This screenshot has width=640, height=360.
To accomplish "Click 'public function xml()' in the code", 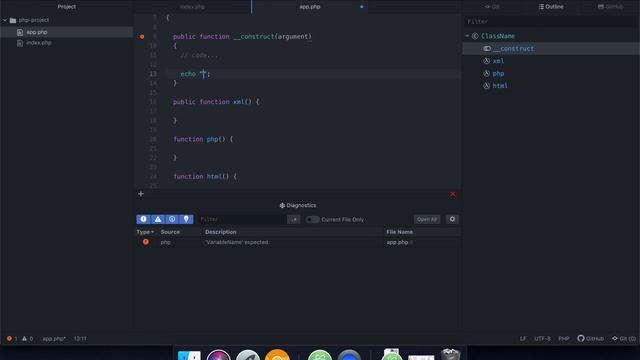I will point(212,102).
